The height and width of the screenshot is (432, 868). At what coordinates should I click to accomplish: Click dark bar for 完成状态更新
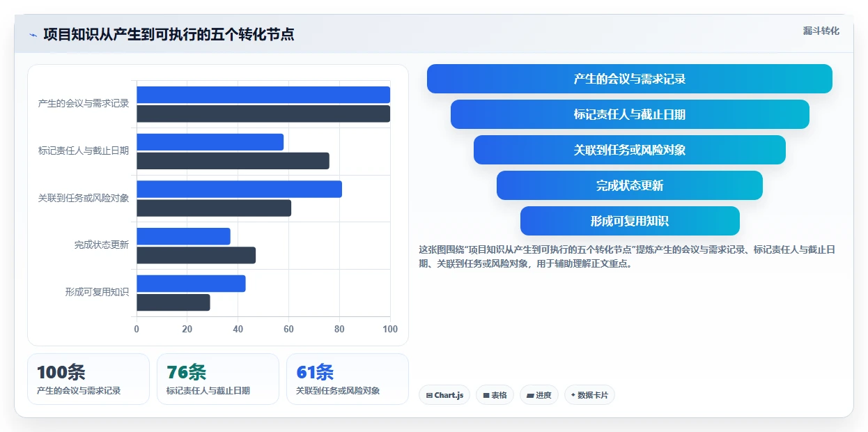(196, 255)
